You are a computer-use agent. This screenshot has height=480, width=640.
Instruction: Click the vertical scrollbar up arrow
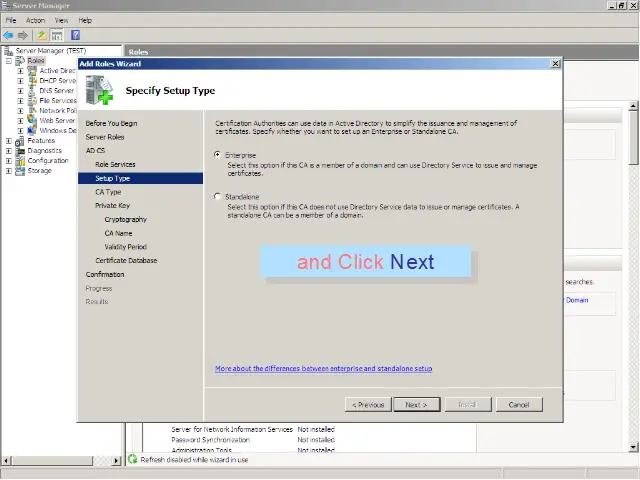click(633, 106)
